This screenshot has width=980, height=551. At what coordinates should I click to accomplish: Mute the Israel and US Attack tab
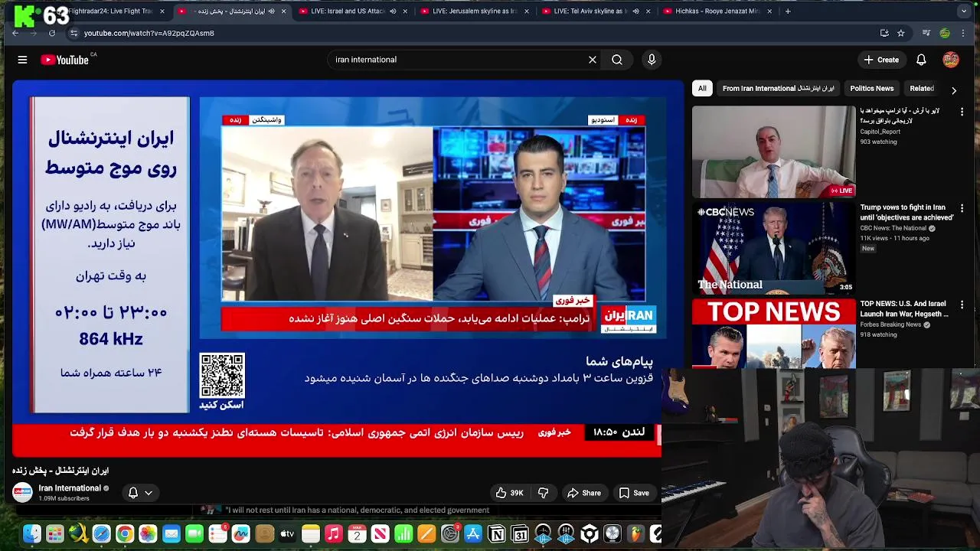click(393, 11)
